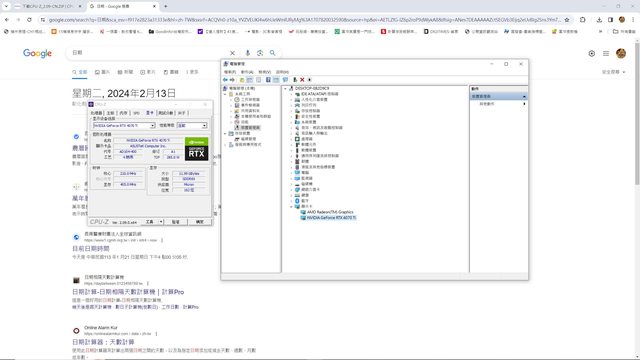Collapse the DESKTOP root node

pos(286,88)
